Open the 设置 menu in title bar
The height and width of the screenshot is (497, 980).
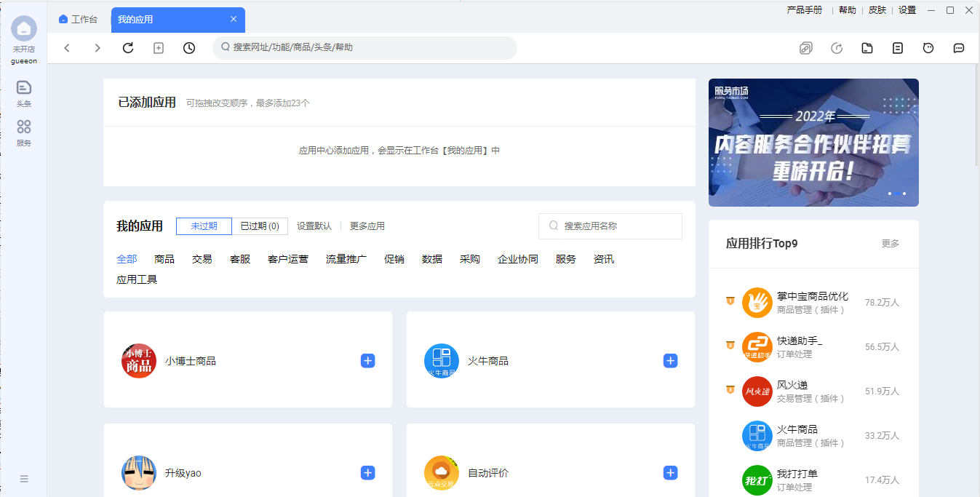tap(907, 10)
